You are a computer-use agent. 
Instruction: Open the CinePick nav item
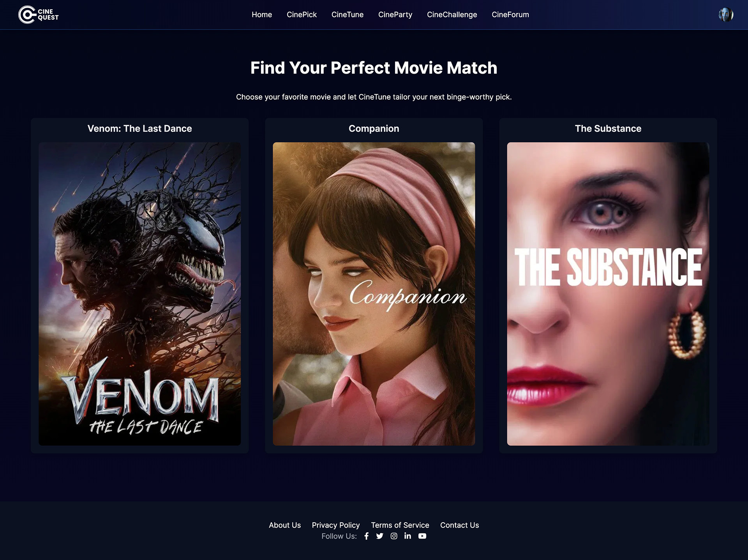tap(302, 14)
